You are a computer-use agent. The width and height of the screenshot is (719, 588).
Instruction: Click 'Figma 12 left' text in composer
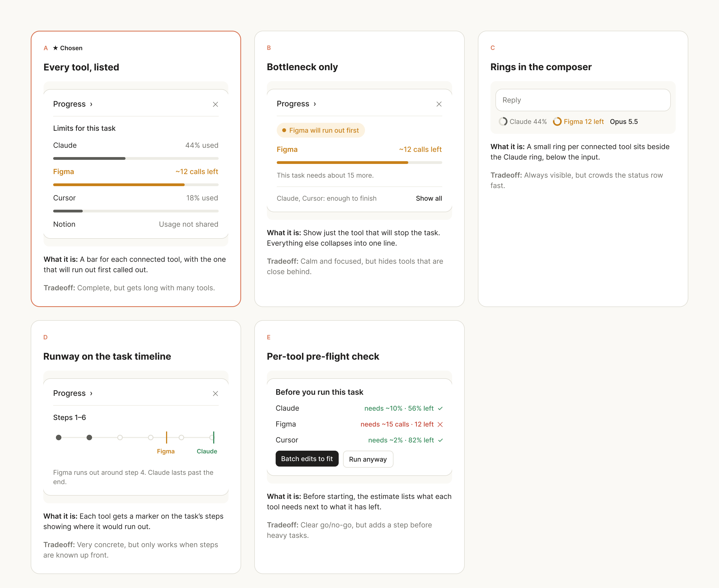coord(584,122)
